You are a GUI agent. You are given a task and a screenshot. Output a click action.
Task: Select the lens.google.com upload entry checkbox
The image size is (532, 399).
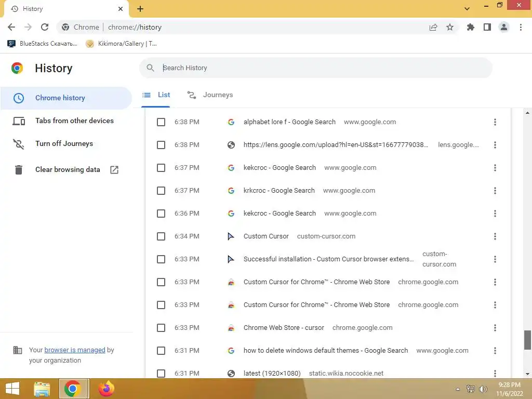(161, 145)
